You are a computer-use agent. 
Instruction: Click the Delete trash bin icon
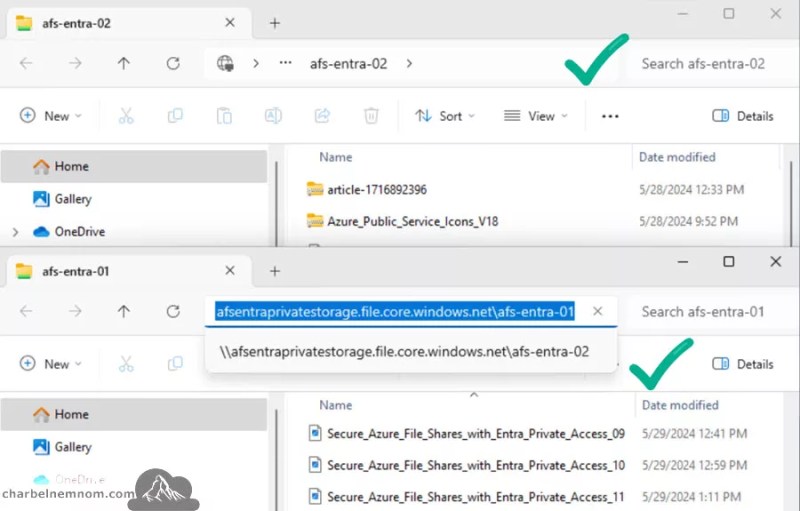click(x=371, y=116)
